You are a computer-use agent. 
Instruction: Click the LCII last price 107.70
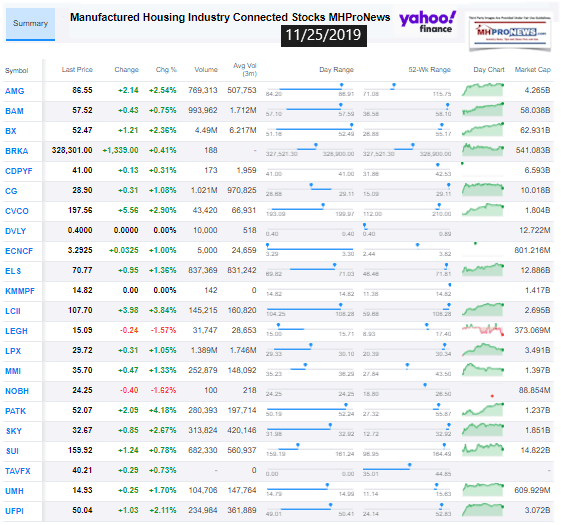(x=80, y=310)
